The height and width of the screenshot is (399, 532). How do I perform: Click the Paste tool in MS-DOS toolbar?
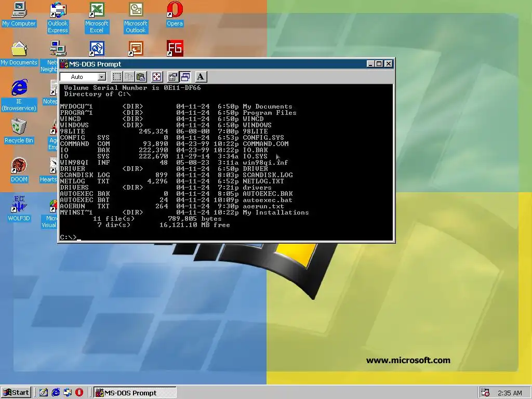(x=141, y=77)
